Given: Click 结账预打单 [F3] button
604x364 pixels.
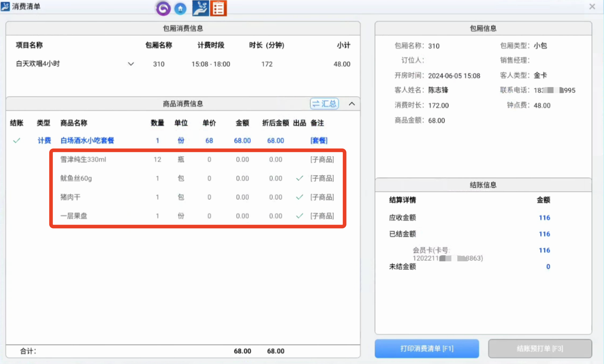Looking at the screenshot, I should click(540, 348).
